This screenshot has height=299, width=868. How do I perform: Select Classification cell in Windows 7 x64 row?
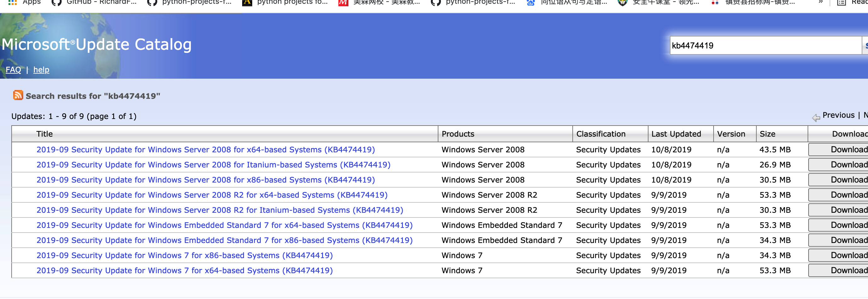click(608, 271)
